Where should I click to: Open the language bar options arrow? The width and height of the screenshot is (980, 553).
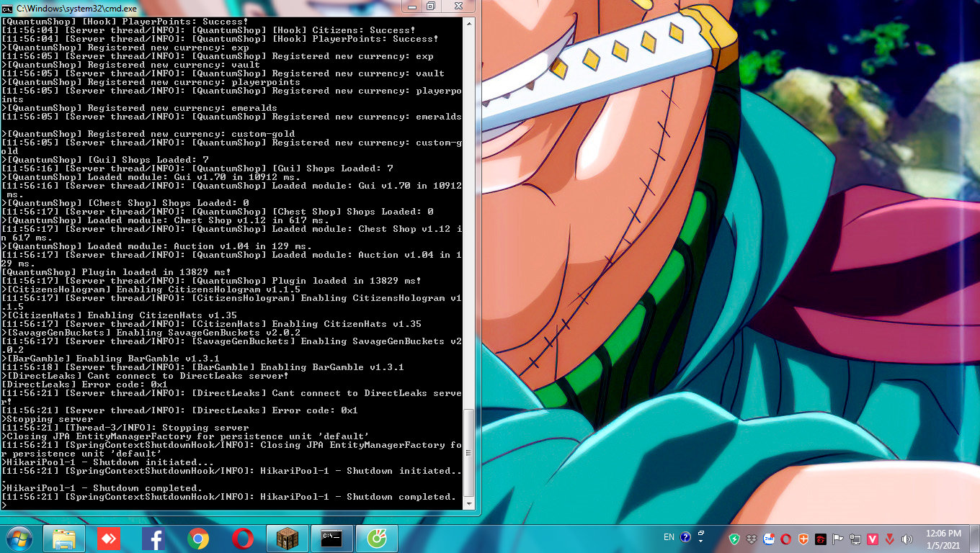pos(701,540)
